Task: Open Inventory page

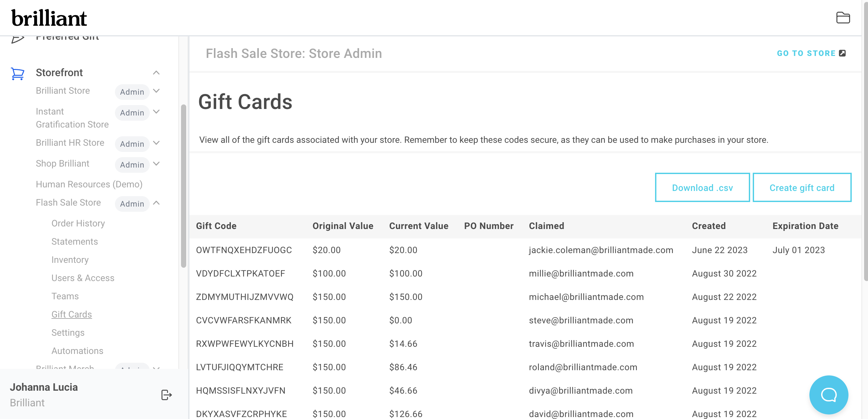Action: point(70,260)
